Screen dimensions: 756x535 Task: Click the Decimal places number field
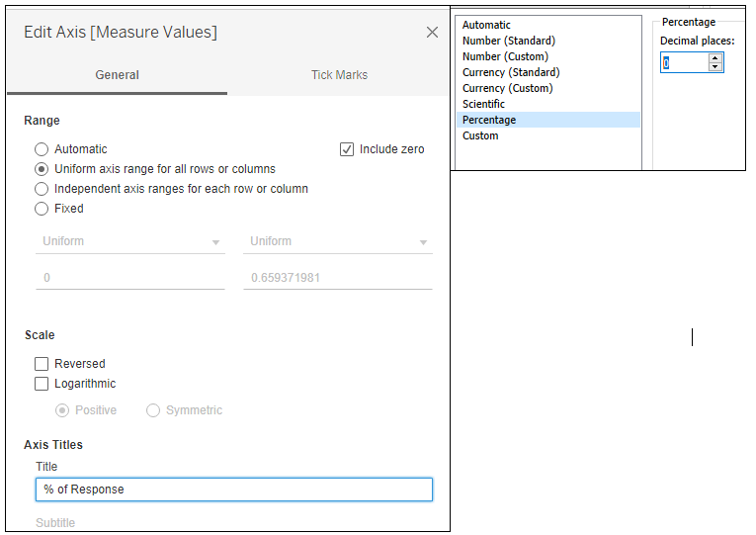tap(684, 63)
